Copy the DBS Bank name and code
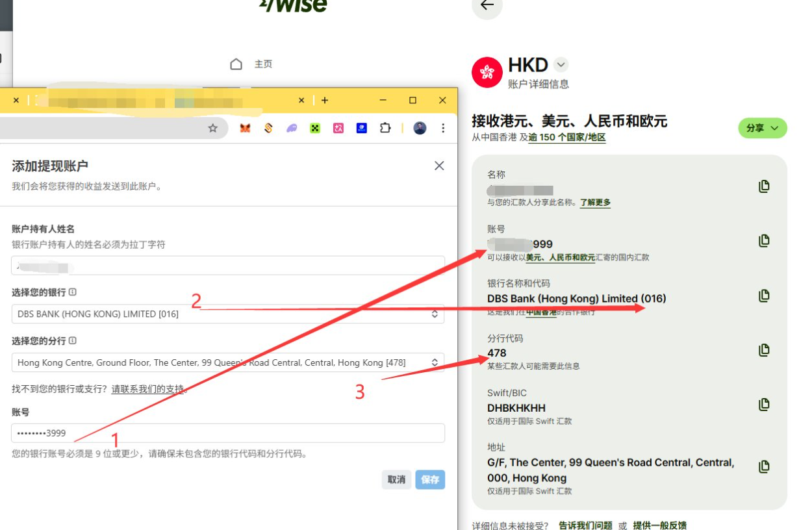This screenshot has width=812, height=530. tap(764, 296)
